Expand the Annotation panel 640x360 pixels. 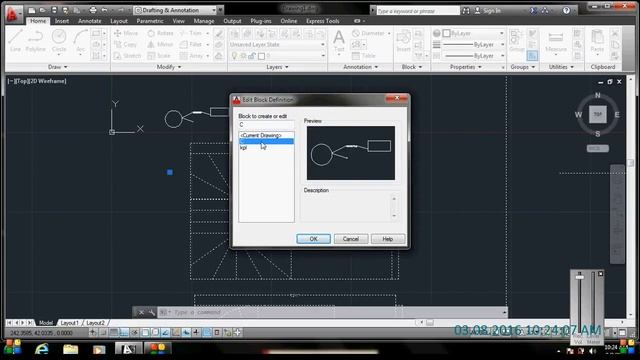click(x=360, y=67)
